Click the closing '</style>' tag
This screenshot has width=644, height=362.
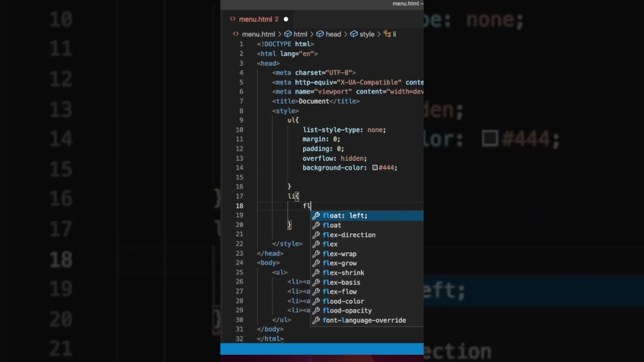[x=287, y=244]
